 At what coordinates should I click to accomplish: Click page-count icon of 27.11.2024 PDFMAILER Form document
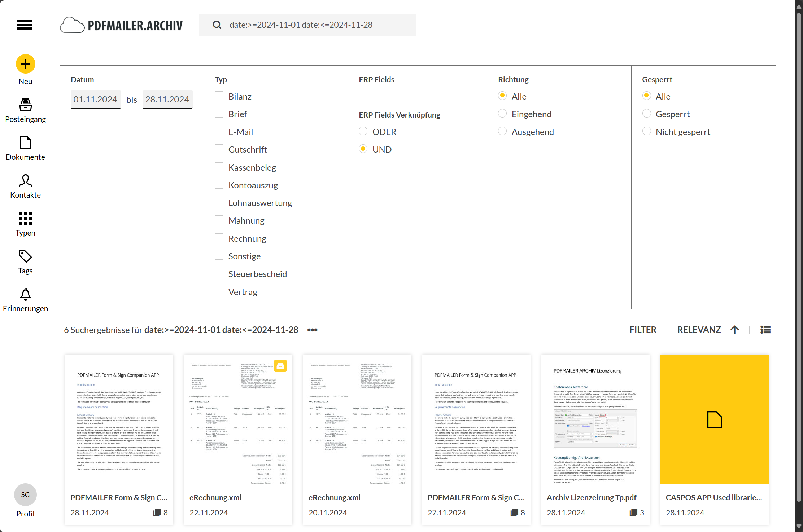click(514, 513)
